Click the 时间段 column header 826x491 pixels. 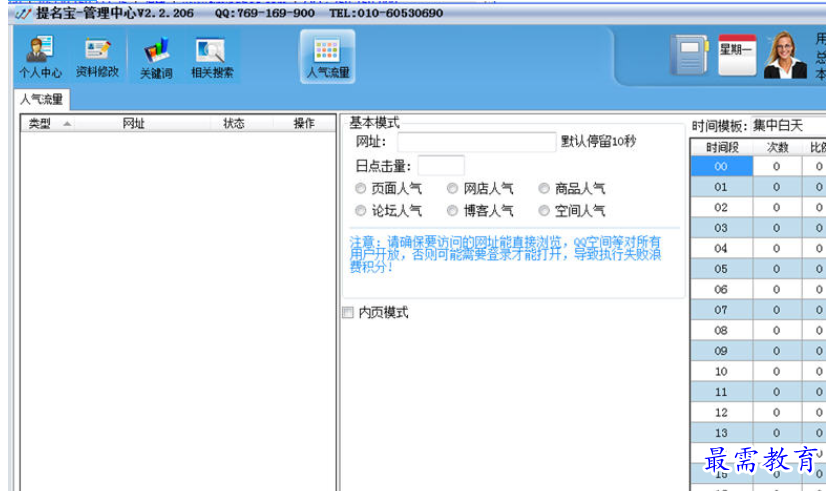[x=722, y=148]
